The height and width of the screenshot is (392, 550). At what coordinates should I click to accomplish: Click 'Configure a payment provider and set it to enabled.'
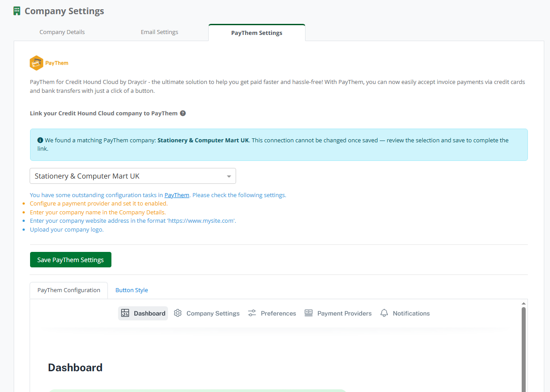99,204
